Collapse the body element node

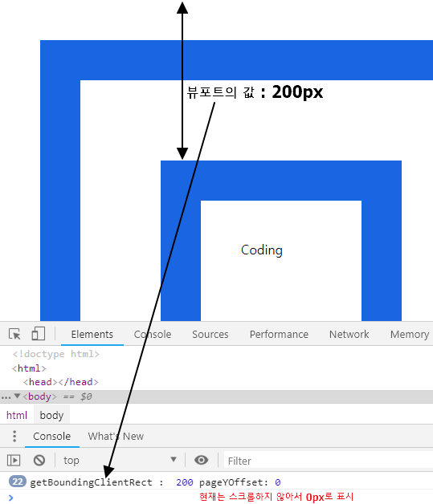pyautogui.click(x=18, y=396)
